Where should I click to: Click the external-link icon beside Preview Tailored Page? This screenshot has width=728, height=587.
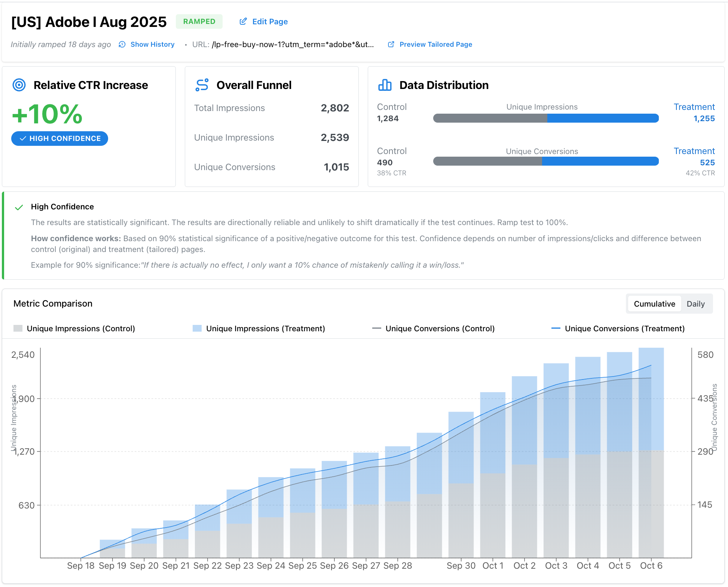coord(391,44)
